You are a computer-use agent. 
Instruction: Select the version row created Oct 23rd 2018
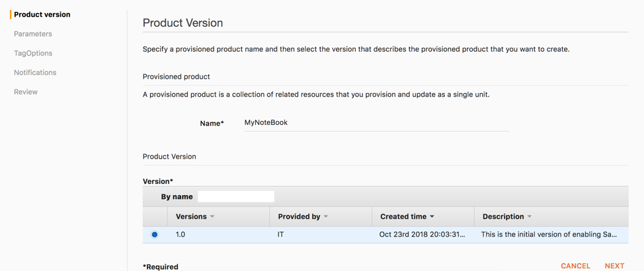click(422, 235)
